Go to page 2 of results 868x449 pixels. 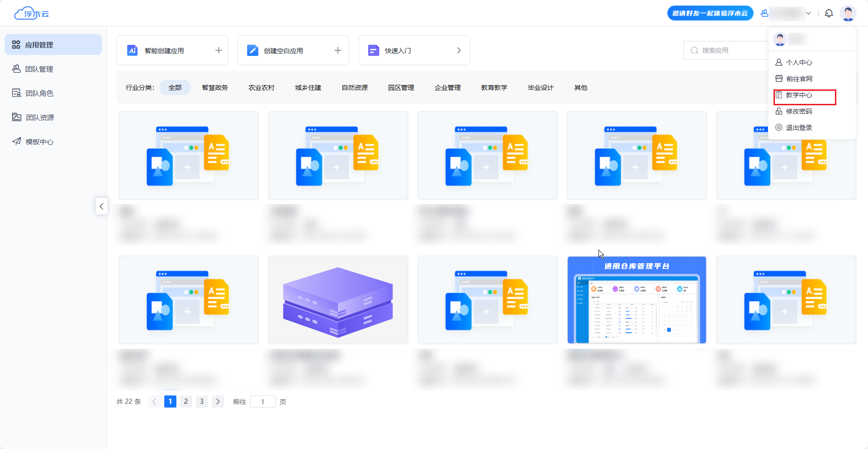(x=186, y=401)
